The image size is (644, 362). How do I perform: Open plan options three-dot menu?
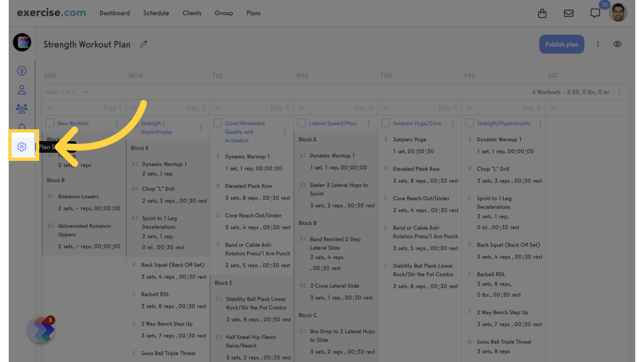click(x=598, y=44)
